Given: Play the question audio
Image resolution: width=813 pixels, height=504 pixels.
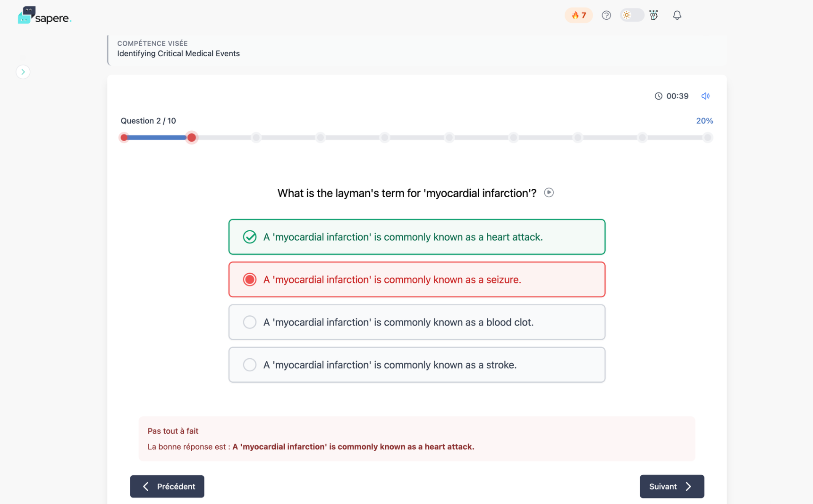Looking at the screenshot, I should click(x=549, y=193).
